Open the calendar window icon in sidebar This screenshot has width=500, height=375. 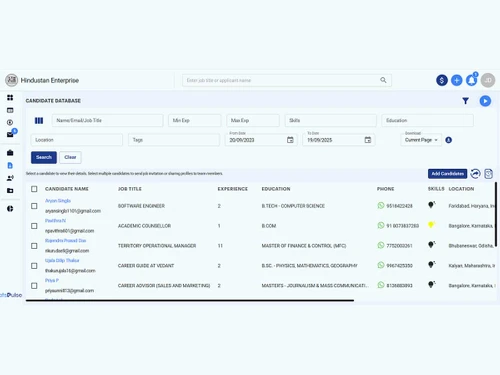10,110
